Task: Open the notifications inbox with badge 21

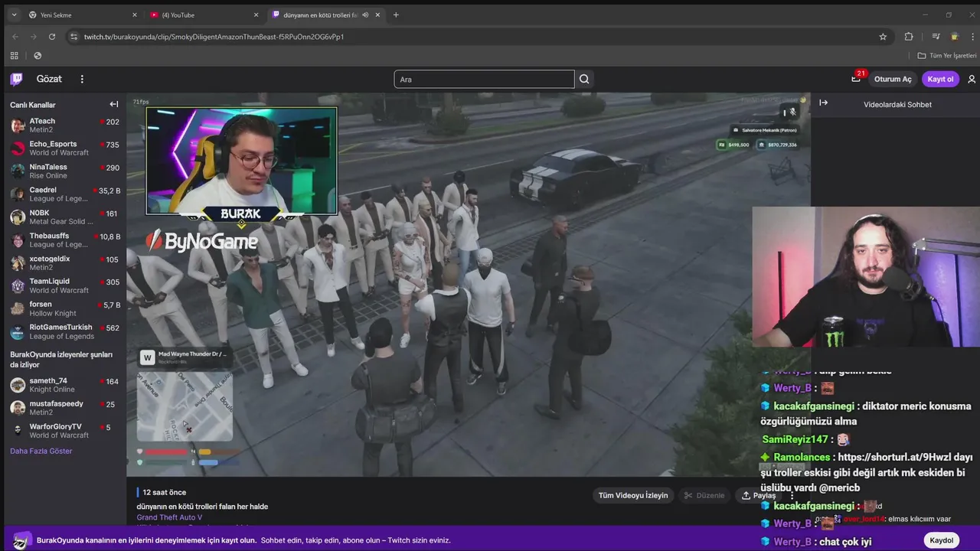Action: (x=856, y=79)
